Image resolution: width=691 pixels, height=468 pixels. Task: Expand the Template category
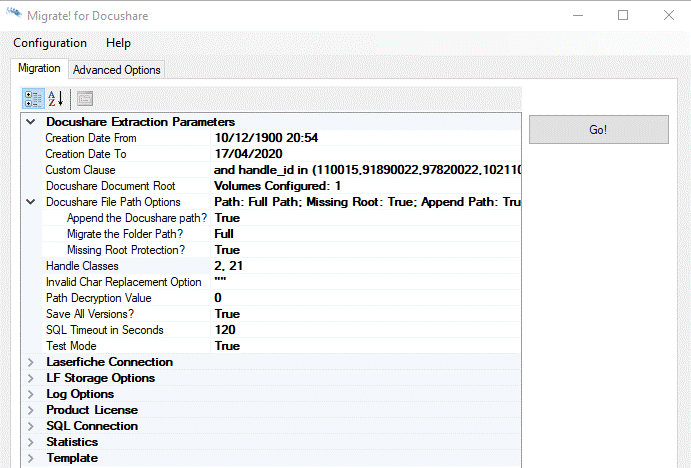point(30,458)
